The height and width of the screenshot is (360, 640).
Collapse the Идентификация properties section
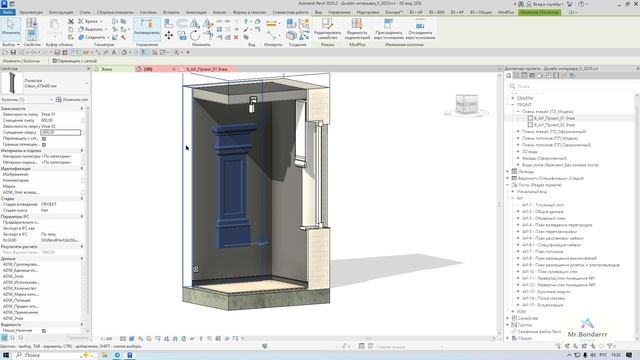[82, 168]
